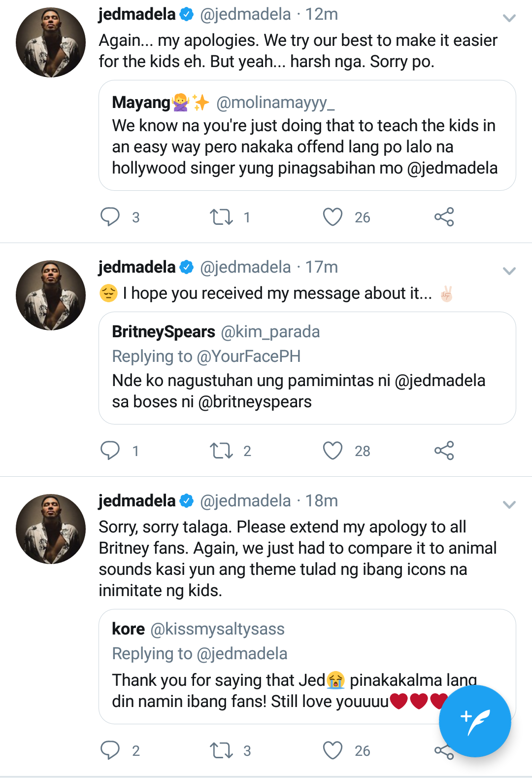The height and width of the screenshot is (778, 532).
Task: Open options chevron on 12m tweet
Action: point(509,18)
